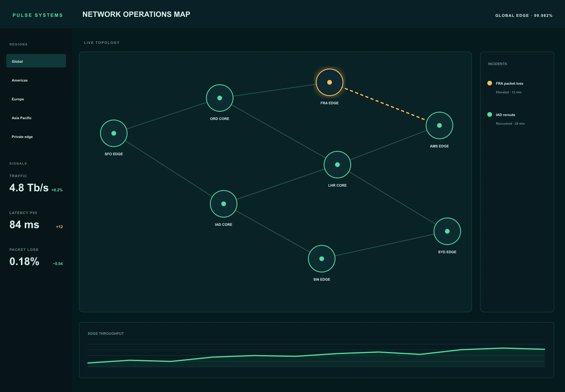565x392 pixels.
Task: Click the dashed FRA to AMS degraded link
Action: pos(385,104)
